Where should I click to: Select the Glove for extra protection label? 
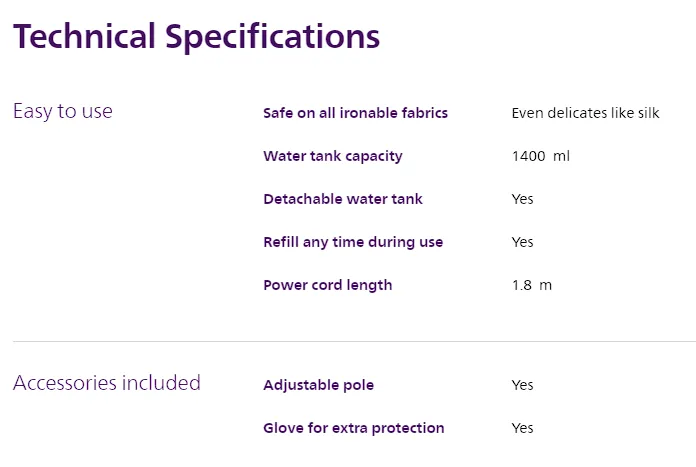(353, 428)
